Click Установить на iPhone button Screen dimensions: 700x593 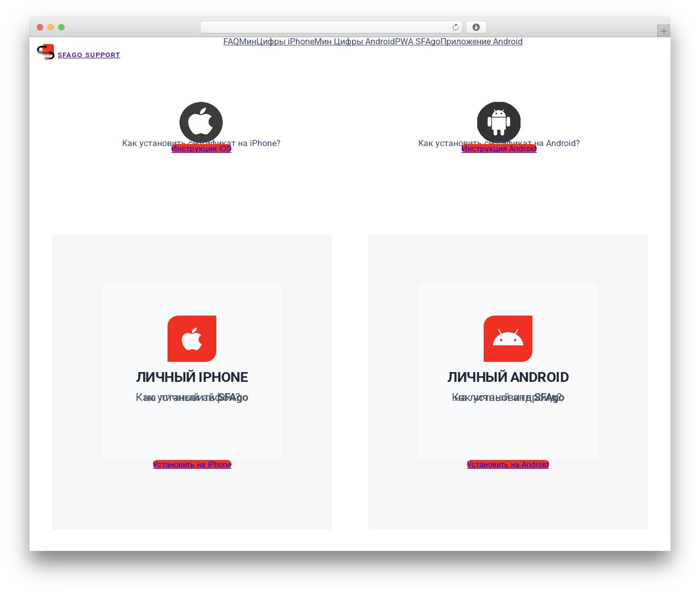[x=192, y=464]
